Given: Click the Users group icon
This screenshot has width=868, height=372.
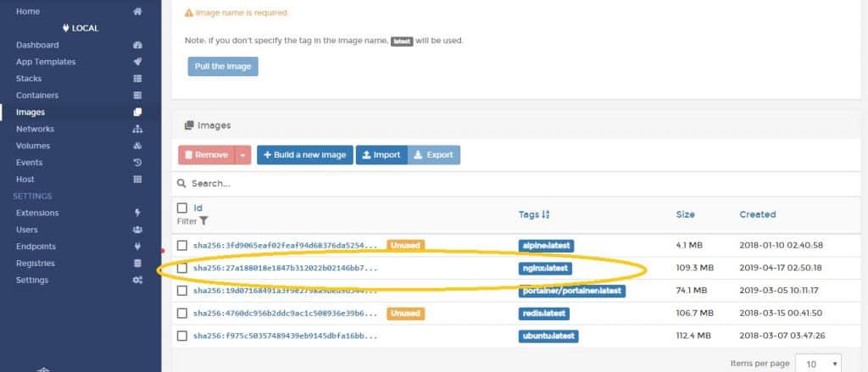Looking at the screenshot, I should [137, 230].
